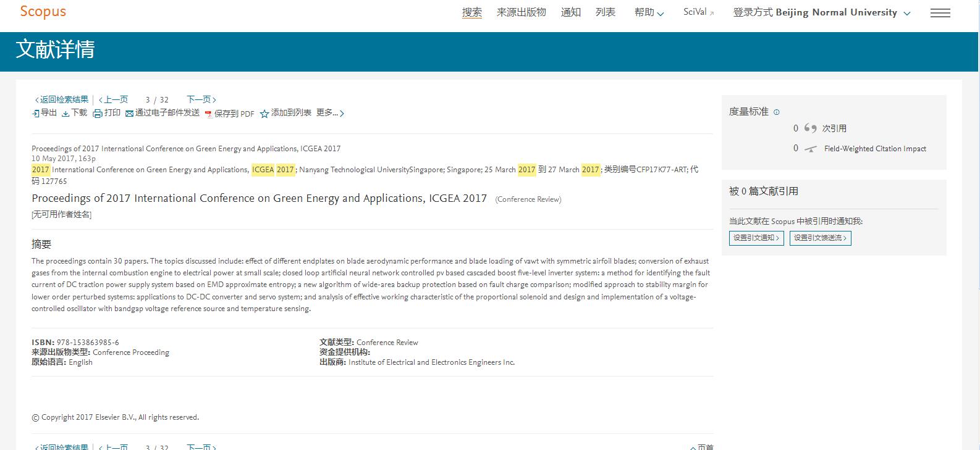Click the publisher Institute of Electrical and Electronics Engineers
The width and height of the screenshot is (980, 450).
431,362
